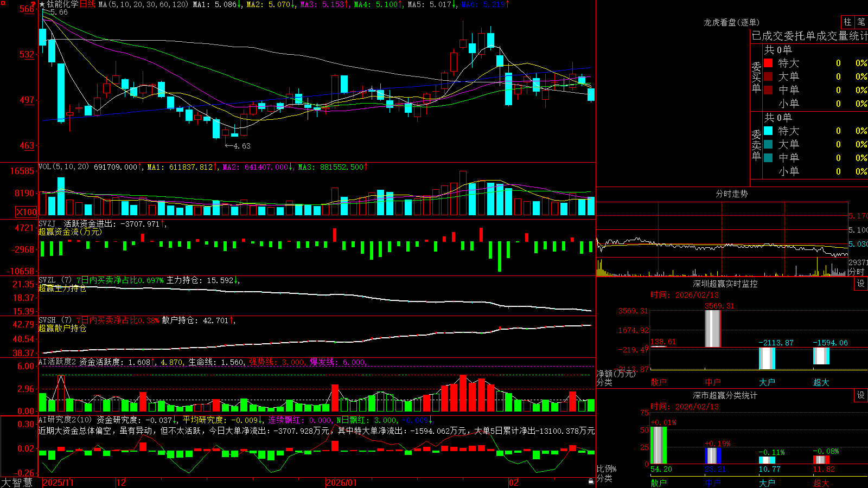Image resolution: width=868 pixels, height=488 pixels.
Task: Click the 分时 label under intraday chart
Action: click(857, 272)
